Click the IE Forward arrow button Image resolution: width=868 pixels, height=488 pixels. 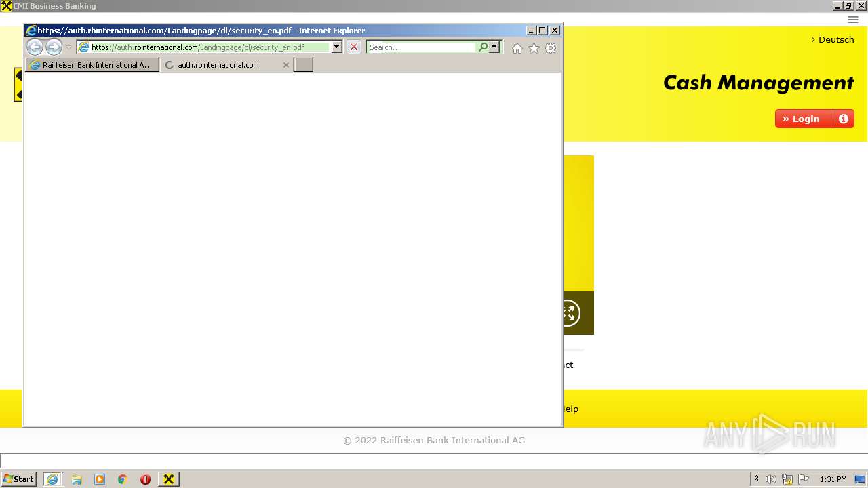[x=54, y=47]
